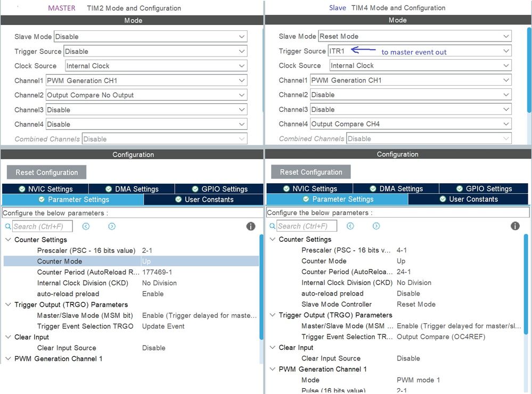
Task: Open TIM2 Clock Source dropdown
Action: point(156,66)
